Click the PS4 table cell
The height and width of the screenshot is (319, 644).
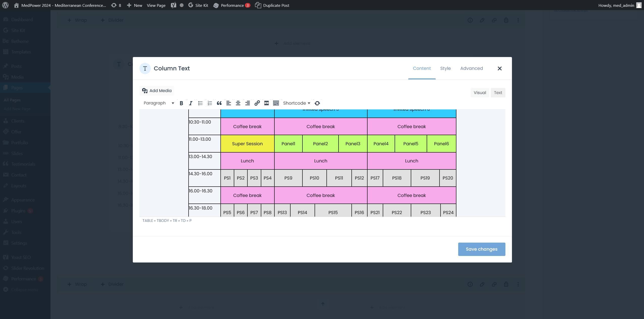(x=268, y=178)
